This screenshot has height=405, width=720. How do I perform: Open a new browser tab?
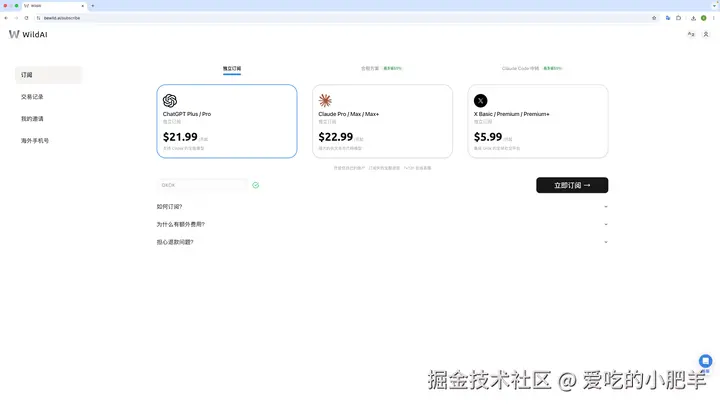pos(92,6)
